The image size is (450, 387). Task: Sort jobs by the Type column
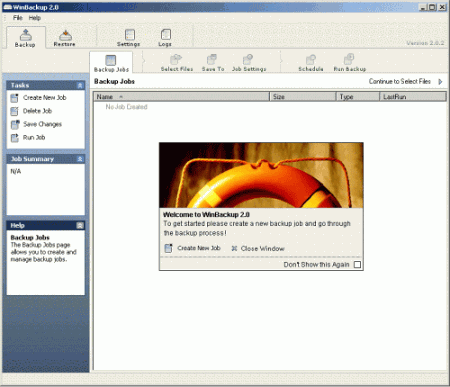358,97
